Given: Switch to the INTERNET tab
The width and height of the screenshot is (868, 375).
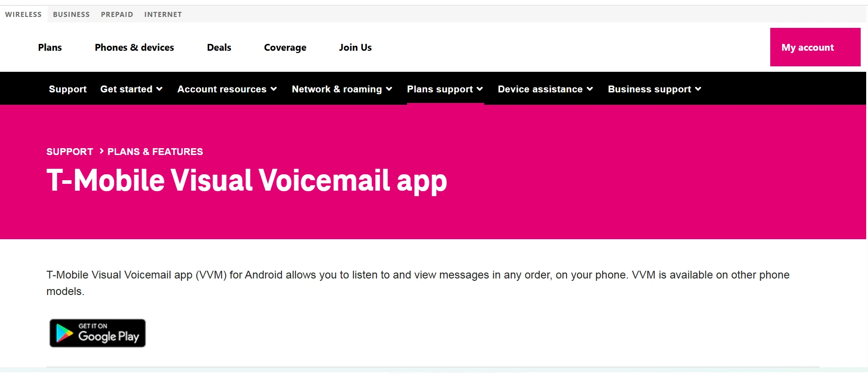Looking at the screenshot, I should point(163,14).
